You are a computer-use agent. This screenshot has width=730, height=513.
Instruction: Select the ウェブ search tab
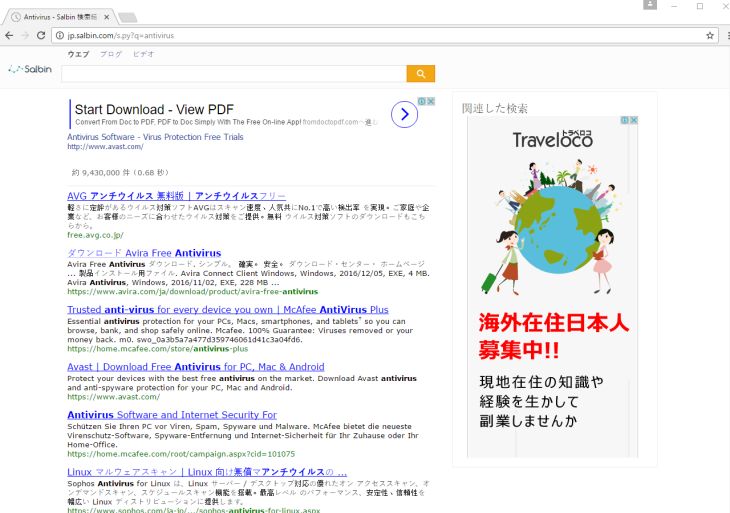78,54
